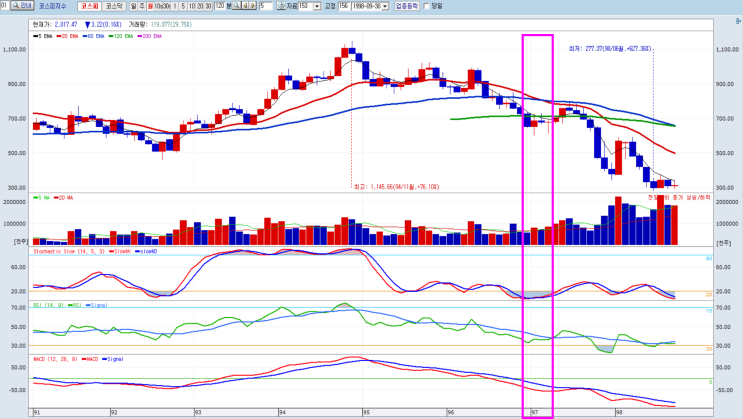Screen dimensions: 743x419
Task: Toggle the 당일 checkbox
Action: 427,6
